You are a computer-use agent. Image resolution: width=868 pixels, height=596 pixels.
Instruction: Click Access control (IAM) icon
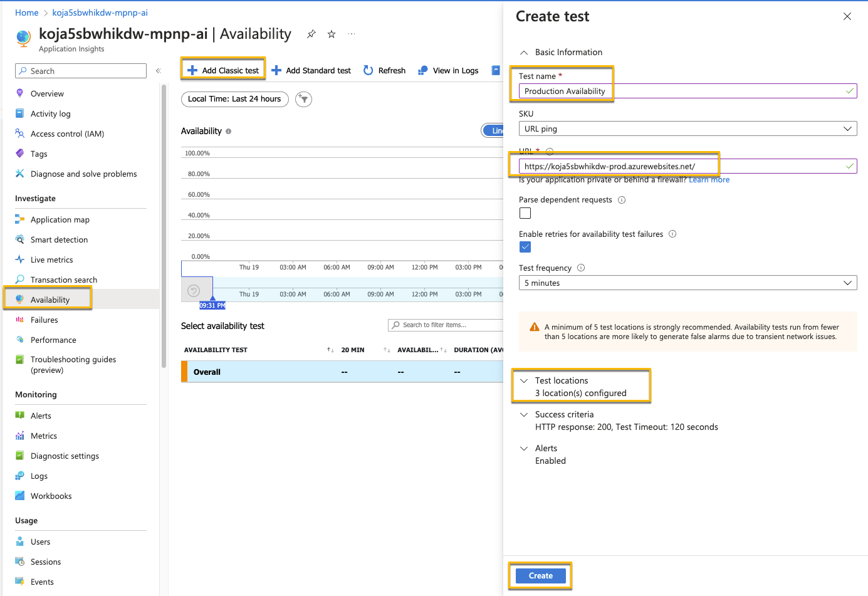[20, 133]
